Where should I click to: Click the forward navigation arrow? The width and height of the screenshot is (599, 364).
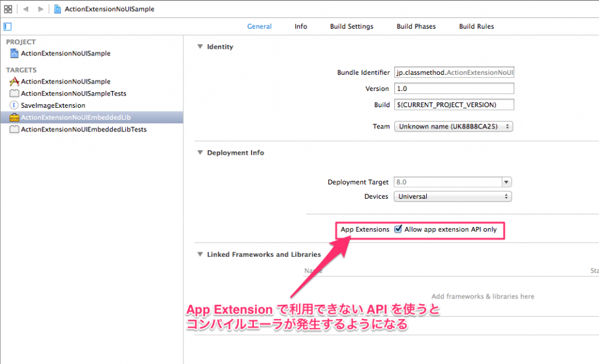[40, 9]
